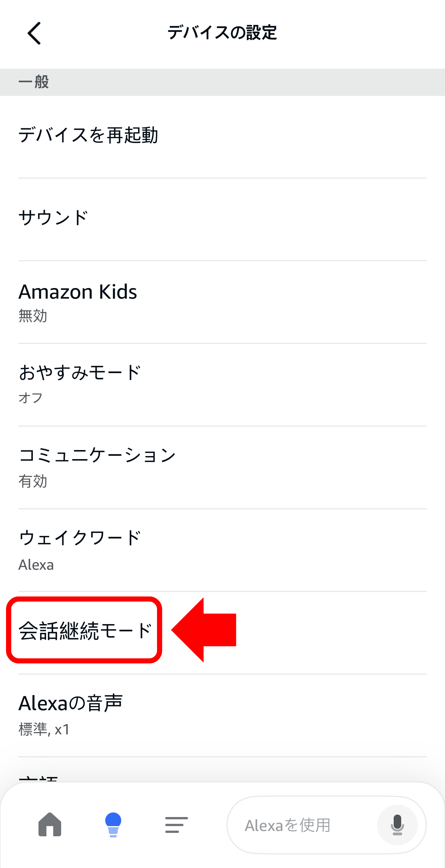
Task: Click the 'デバイスの設定' page title
Action: pyautogui.click(x=222, y=32)
